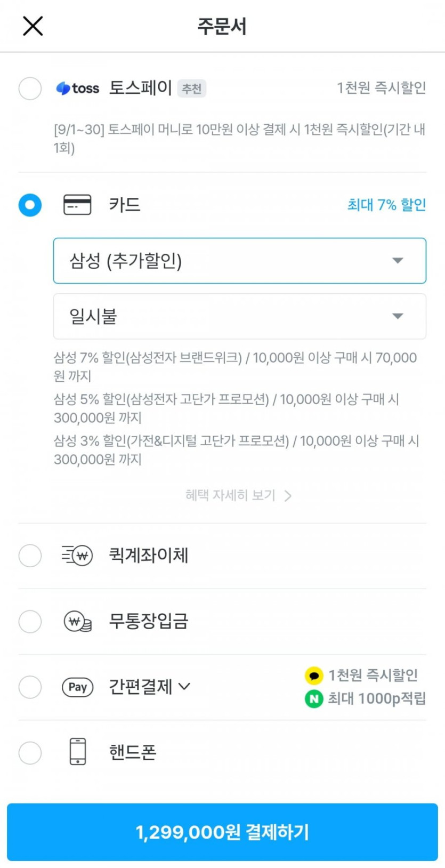
Task: Click the 최대 7% 할인 label
Action: [x=386, y=205]
